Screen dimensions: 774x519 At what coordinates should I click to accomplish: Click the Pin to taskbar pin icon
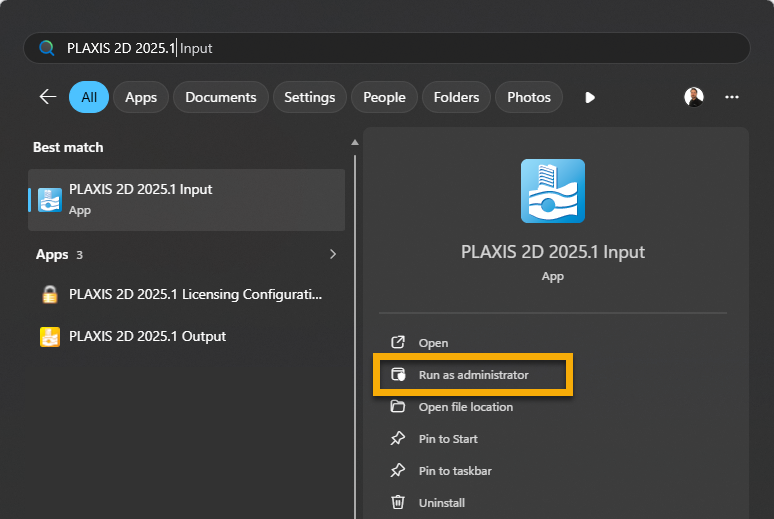click(x=398, y=470)
